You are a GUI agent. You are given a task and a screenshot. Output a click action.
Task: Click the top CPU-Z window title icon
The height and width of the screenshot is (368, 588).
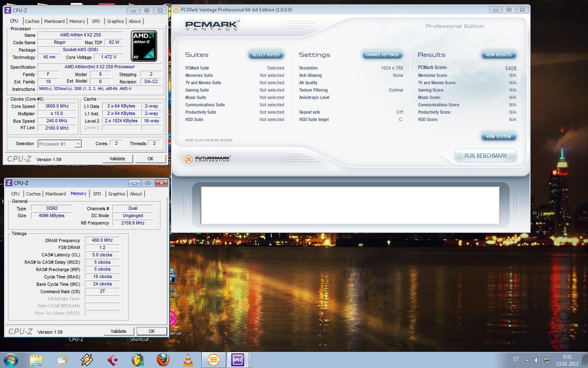[x=8, y=10]
